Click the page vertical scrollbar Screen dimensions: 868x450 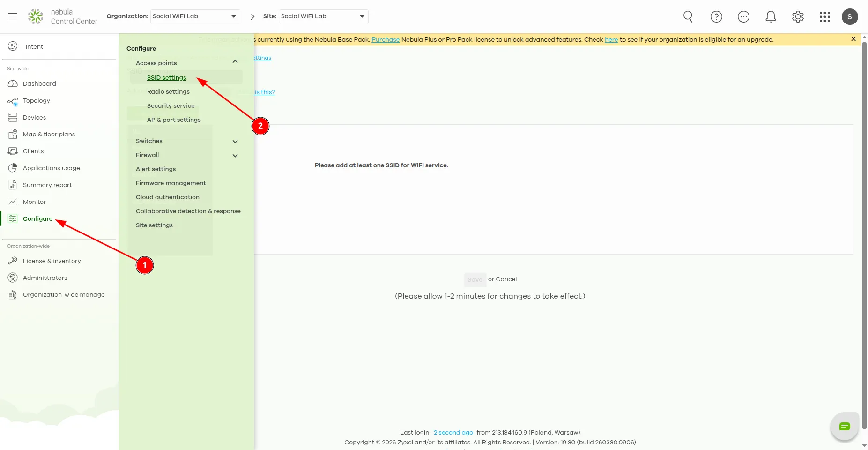click(864, 234)
